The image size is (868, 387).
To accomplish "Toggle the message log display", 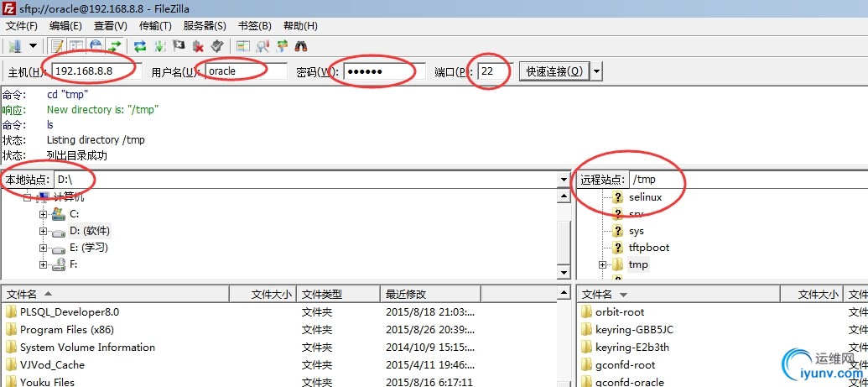I will [x=57, y=46].
